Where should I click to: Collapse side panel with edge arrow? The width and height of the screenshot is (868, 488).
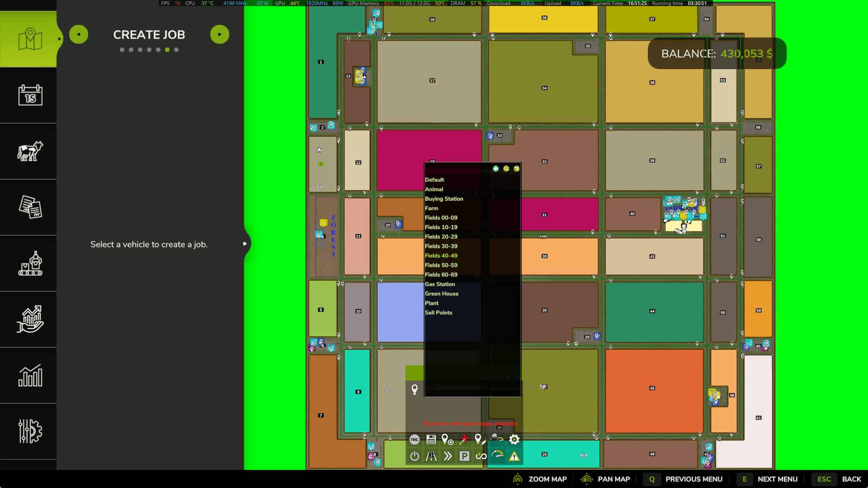point(245,244)
